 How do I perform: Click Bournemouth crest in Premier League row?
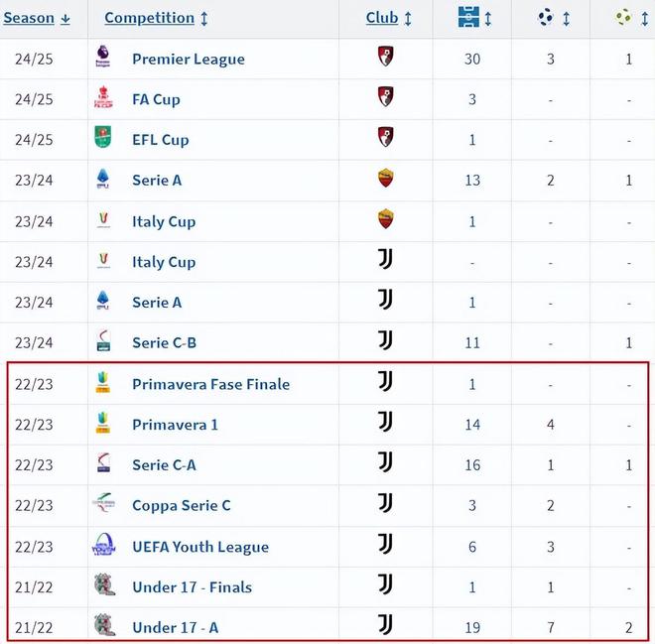pos(386,58)
